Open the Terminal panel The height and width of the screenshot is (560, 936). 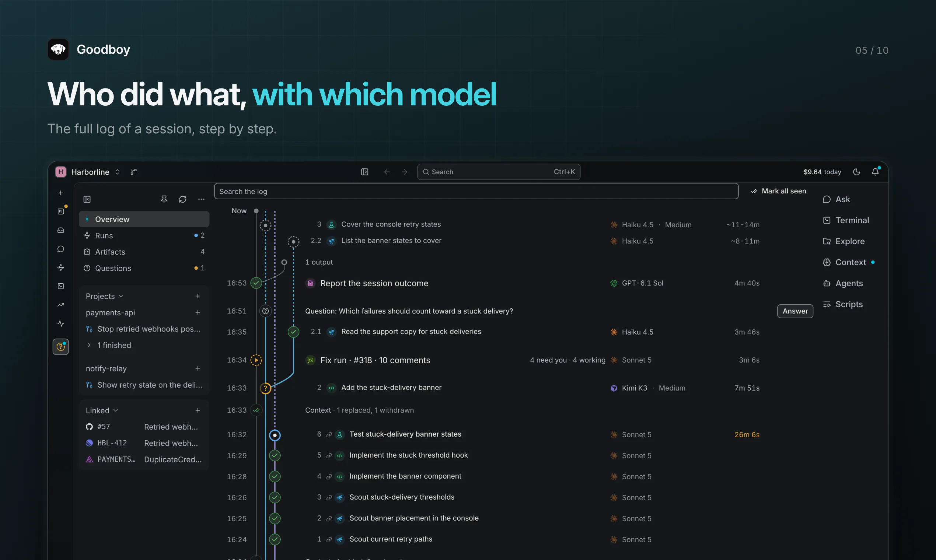point(846,220)
